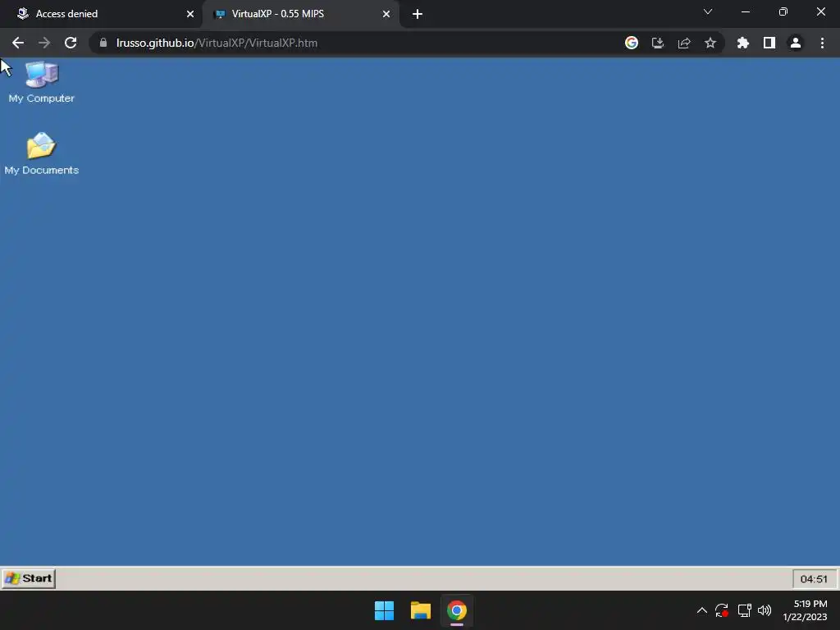
Task: Go back to previous page
Action: pyautogui.click(x=18, y=43)
